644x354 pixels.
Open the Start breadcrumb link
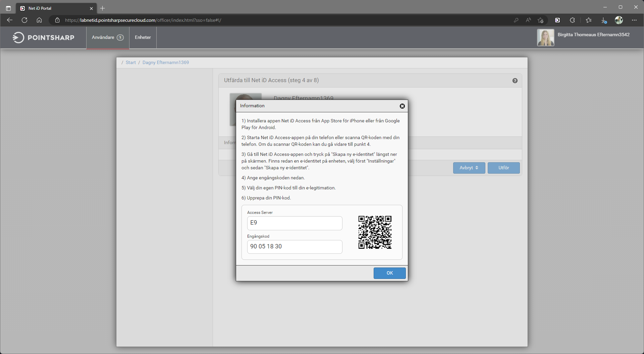coord(131,62)
